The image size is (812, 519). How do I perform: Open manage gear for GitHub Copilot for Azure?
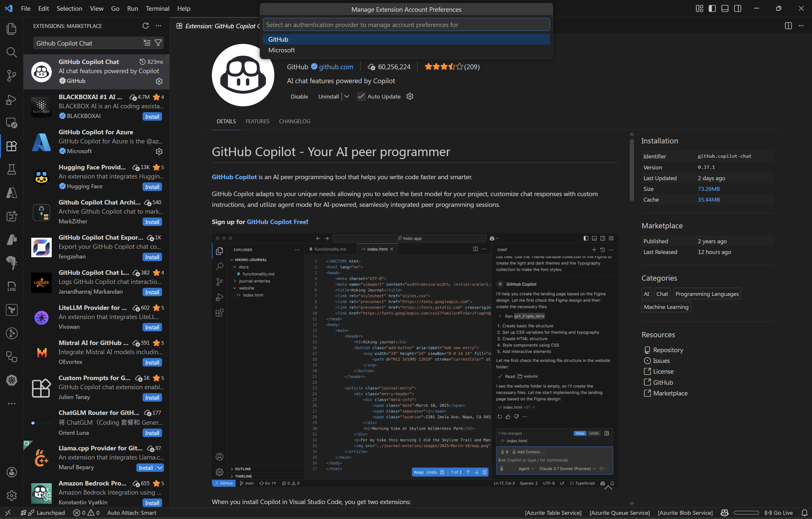click(159, 152)
